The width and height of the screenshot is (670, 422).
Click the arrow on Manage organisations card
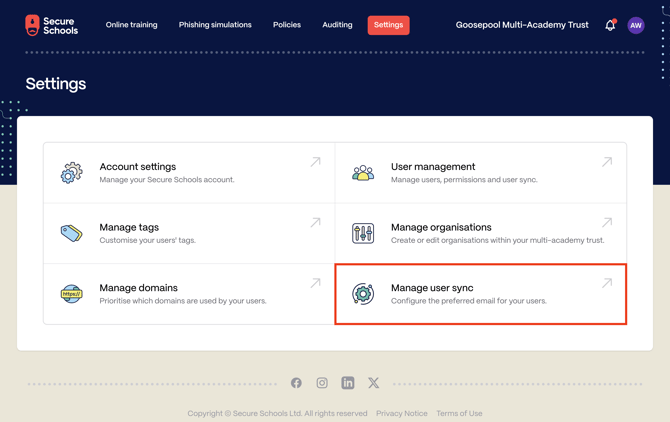point(607,223)
